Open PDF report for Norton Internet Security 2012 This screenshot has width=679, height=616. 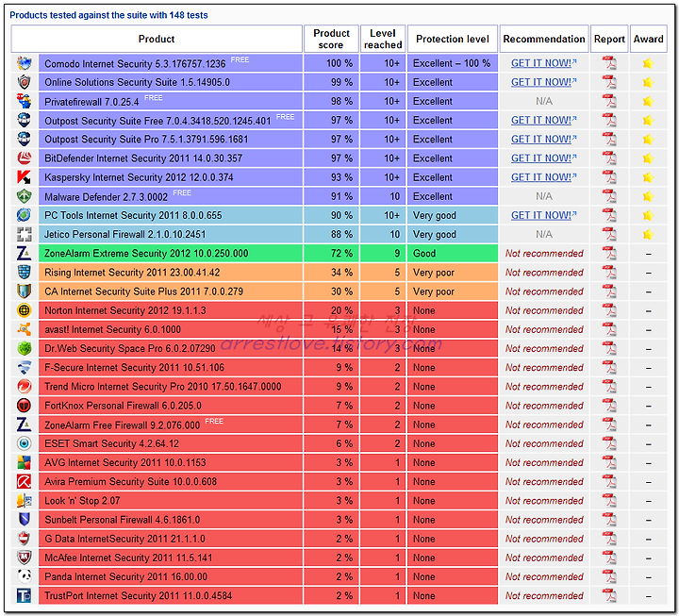pos(609,310)
